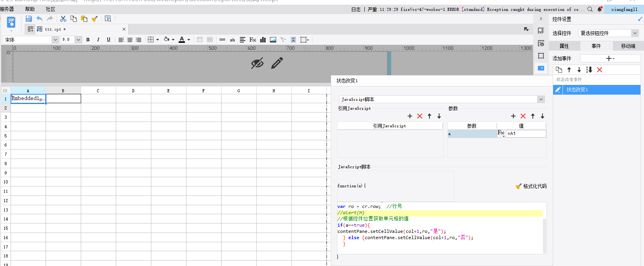Open the floating element dropdown icon

click(x=305, y=40)
